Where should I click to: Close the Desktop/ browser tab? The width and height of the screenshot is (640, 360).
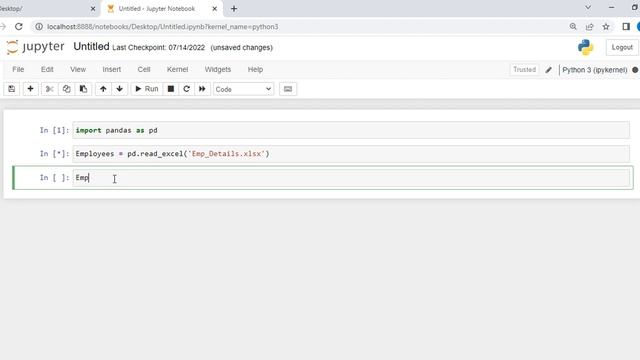coord(93,9)
